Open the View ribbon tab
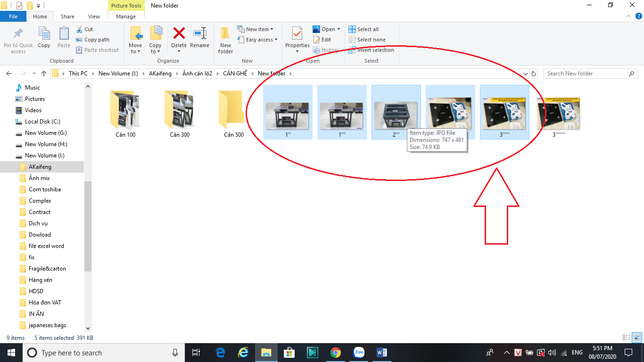Screen dimensions: 644x362 click(94, 16)
